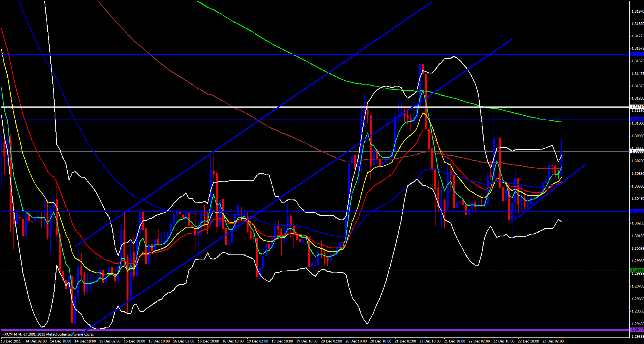Click the 15 Dec 02:00 time label
The width and height of the screenshot is (644, 344).
pyautogui.click(x=110, y=341)
